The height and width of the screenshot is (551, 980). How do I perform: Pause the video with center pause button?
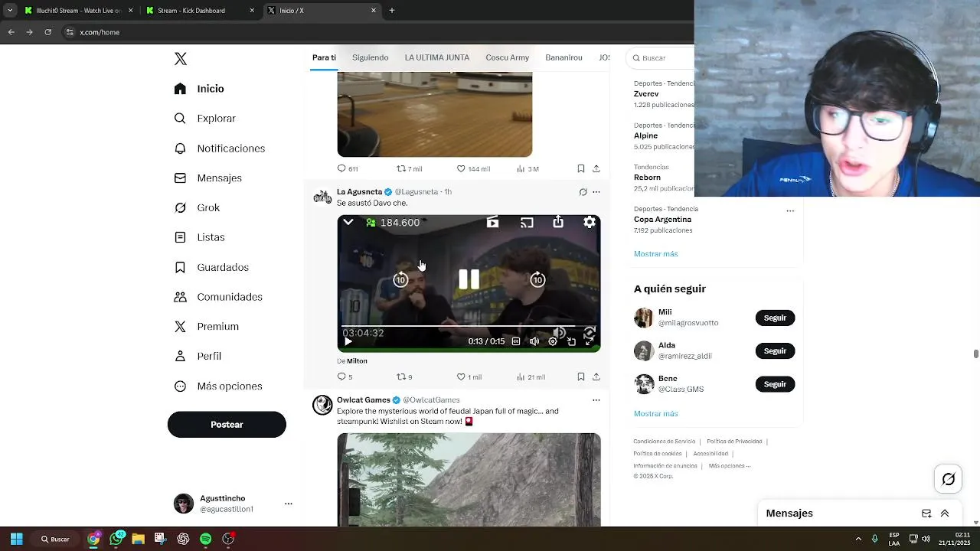469,279
